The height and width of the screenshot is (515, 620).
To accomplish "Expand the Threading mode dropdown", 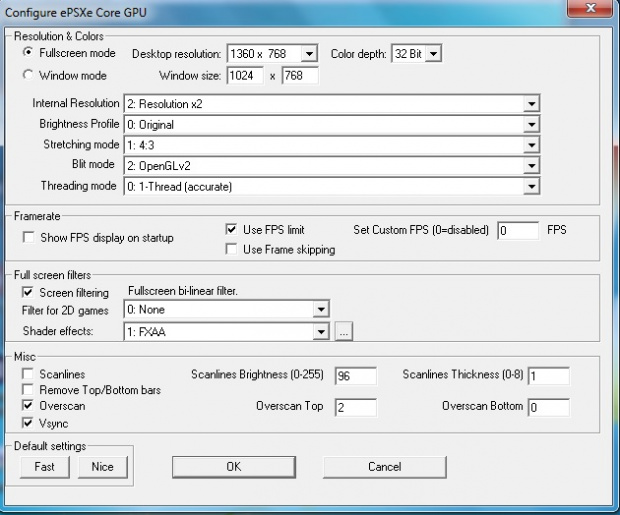I will tap(332, 186).
